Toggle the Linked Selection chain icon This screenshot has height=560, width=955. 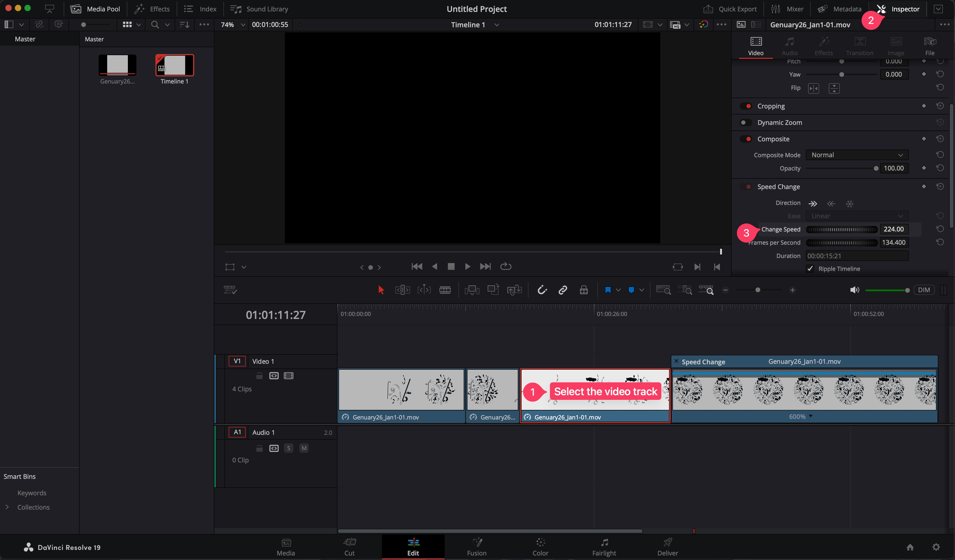pyautogui.click(x=563, y=290)
